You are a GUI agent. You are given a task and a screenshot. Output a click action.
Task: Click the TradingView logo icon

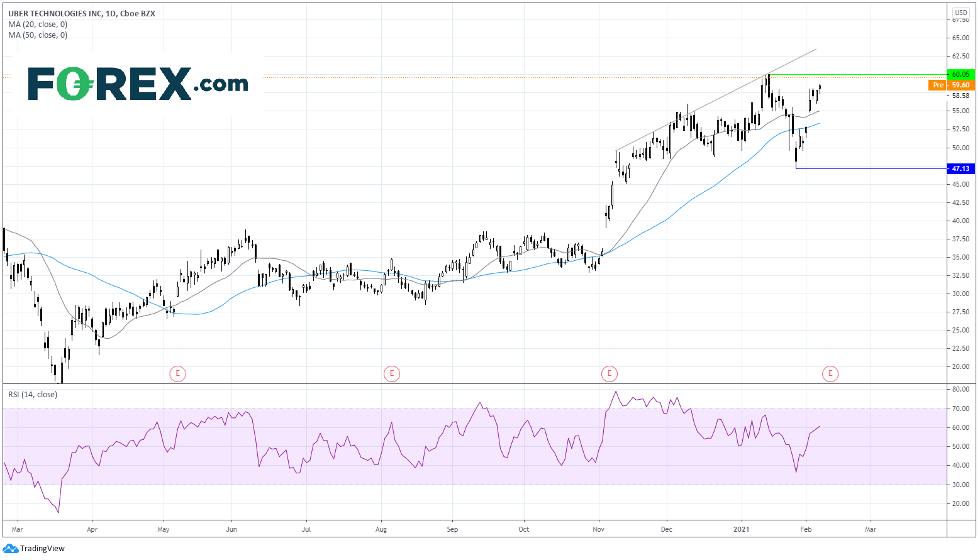[x=10, y=549]
